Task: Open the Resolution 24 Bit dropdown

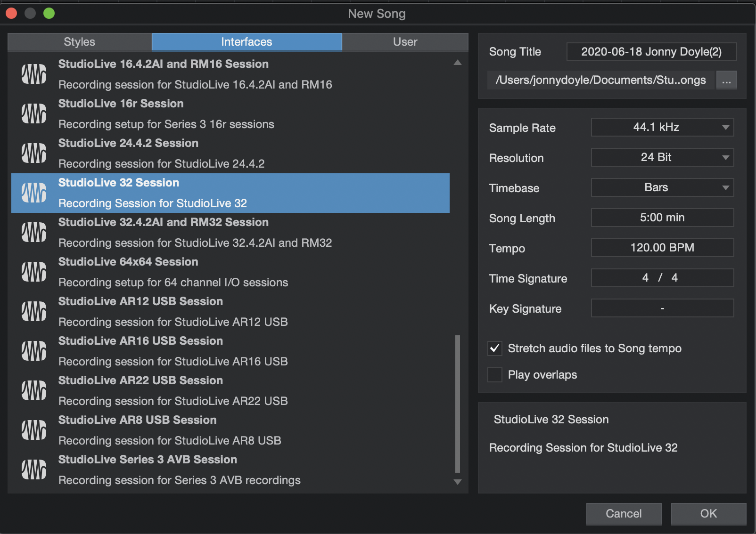Action: pos(662,157)
